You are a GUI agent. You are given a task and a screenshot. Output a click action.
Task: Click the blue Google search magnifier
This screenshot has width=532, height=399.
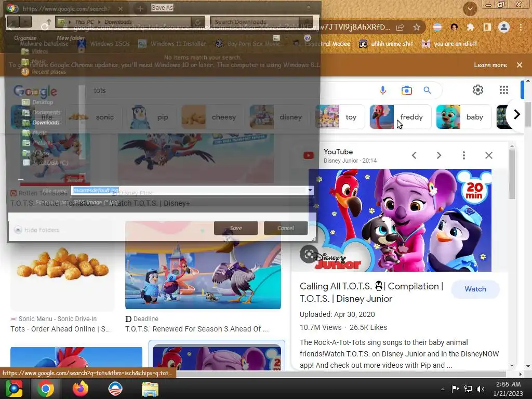coord(427,90)
